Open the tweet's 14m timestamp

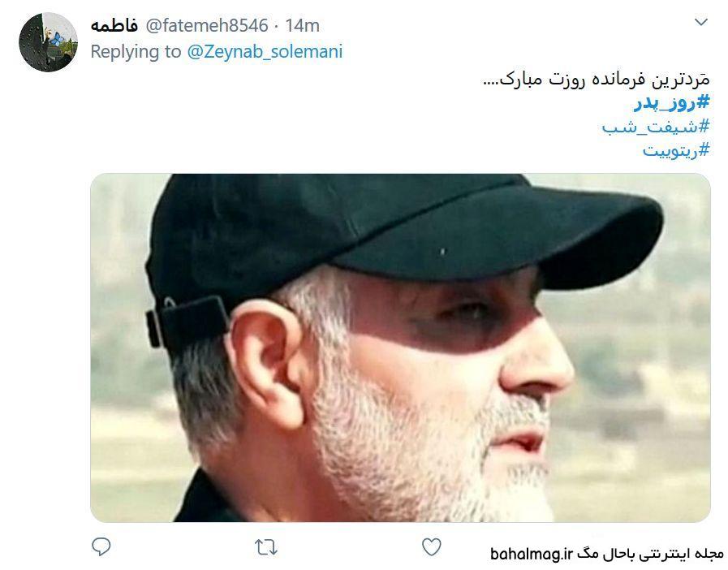coord(302,26)
